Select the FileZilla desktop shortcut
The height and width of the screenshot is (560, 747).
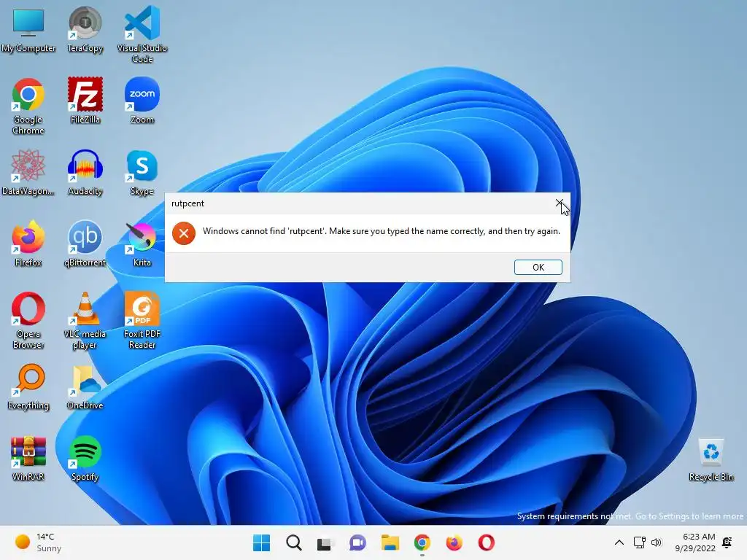coord(85,101)
